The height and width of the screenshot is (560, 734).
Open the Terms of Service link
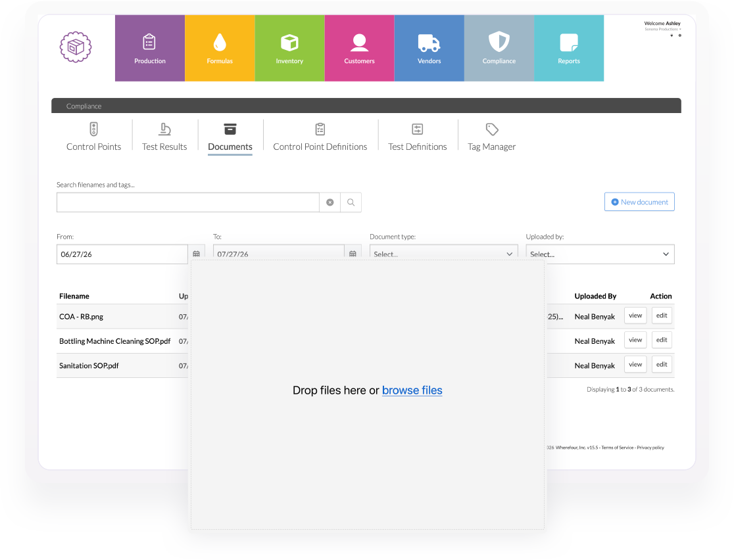pos(617,448)
